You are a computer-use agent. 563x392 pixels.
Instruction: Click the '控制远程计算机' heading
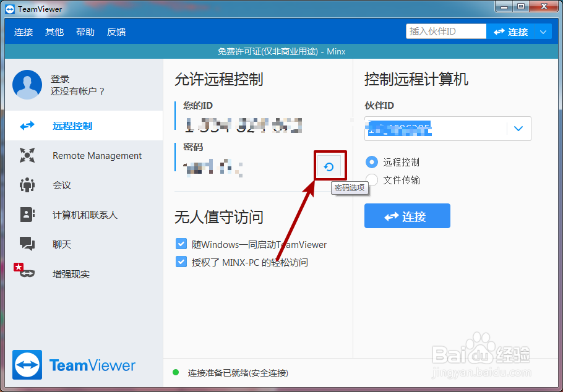[x=416, y=79]
